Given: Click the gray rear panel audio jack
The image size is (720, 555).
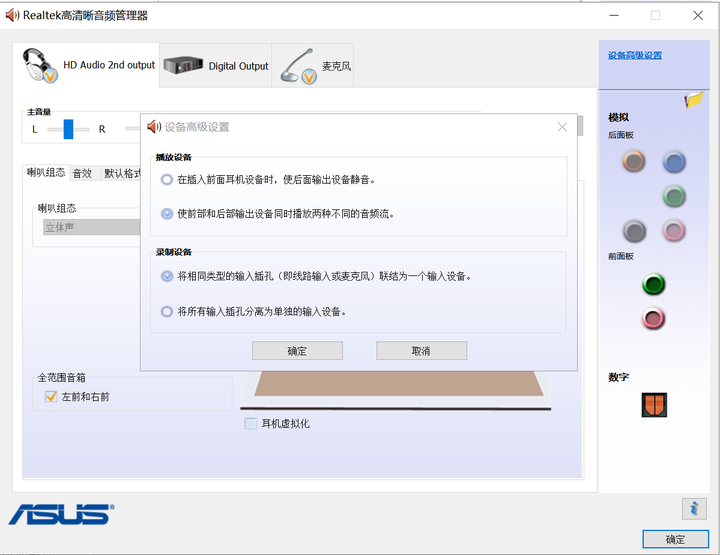Looking at the screenshot, I should (x=634, y=231).
